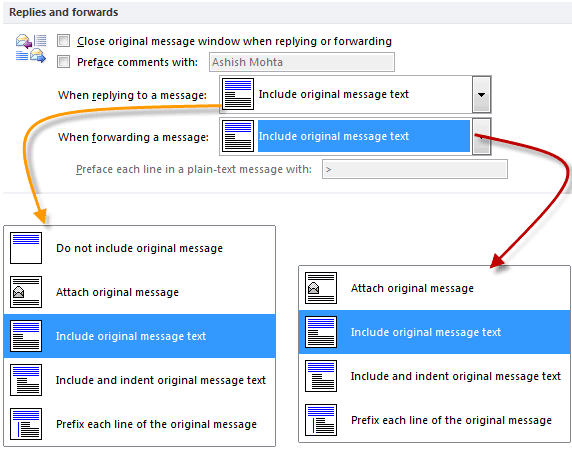Select Include and indent original message text in right list
This screenshot has height=451, width=572.
pos(434,376)
